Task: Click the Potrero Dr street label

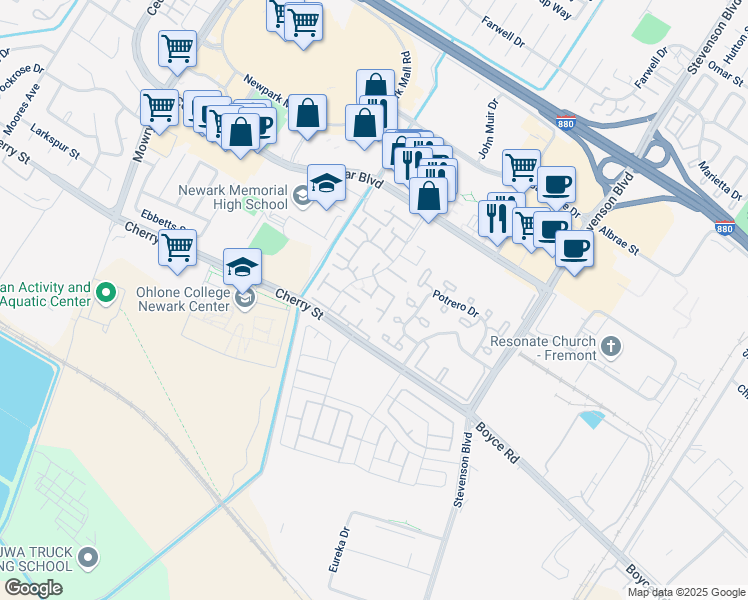Action: (x=455, y=304)
